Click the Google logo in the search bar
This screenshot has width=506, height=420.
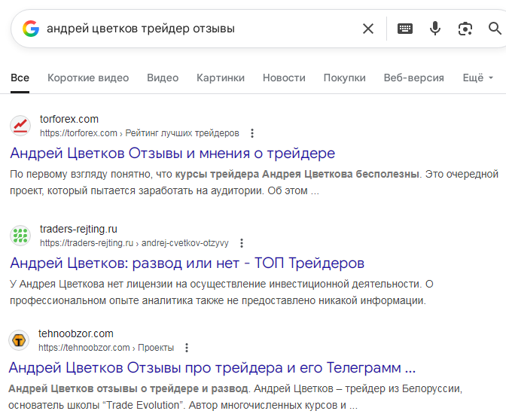pos(31,29)
